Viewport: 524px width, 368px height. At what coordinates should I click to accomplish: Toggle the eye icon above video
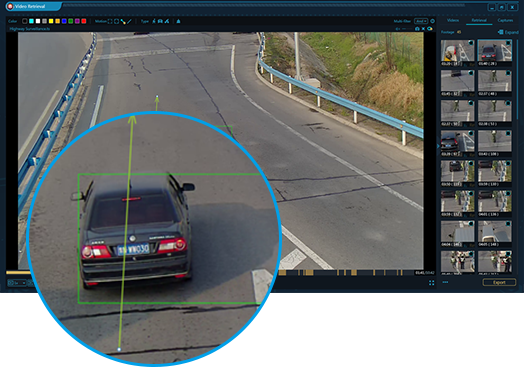(x=430, y=29)
